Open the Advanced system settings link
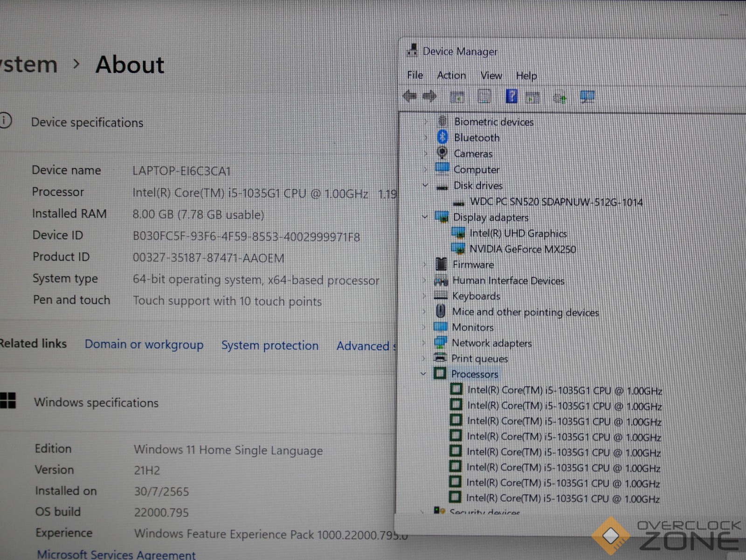 pyautogui.click(x=366, y=346)
